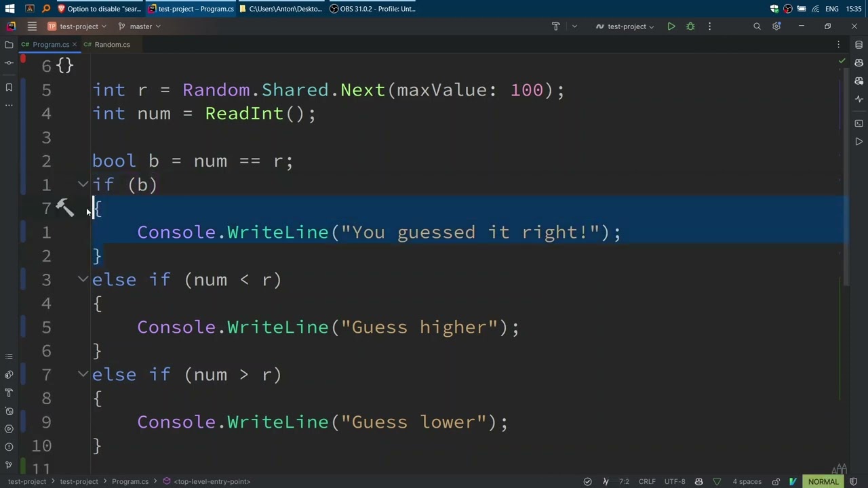Screen dimensions: 868x488
Task: Open the Run tool window on the right bar
Action: tap(859, 142)
